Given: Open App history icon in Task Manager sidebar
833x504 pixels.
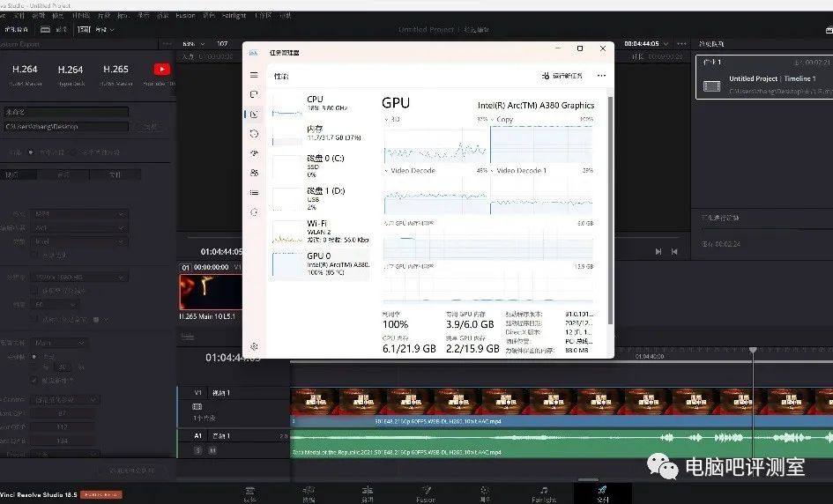Looking at the screenshot, I should coord(254,134).
